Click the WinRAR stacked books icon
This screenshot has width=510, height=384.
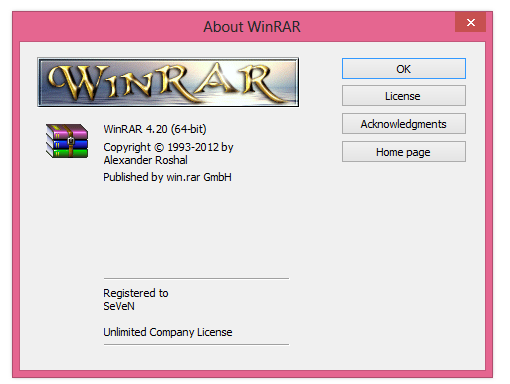click(67, 141)
